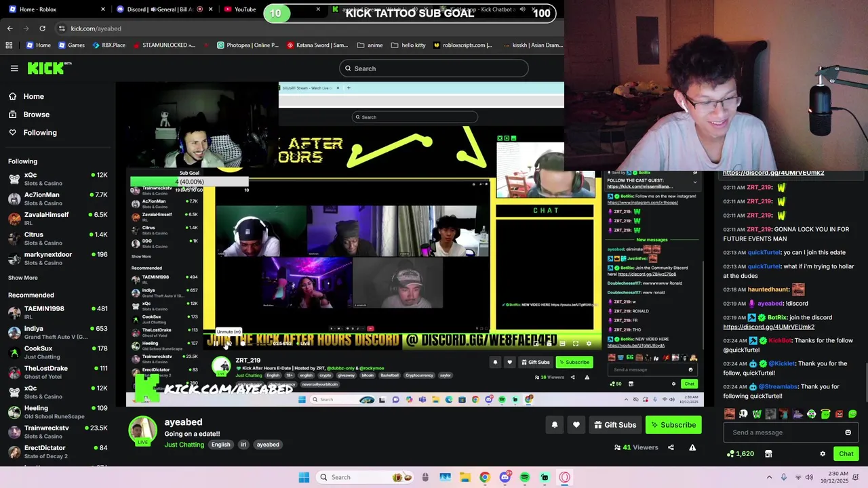Click the green Chat send button
Screen dimensions: 868x488
click(846, 453)
